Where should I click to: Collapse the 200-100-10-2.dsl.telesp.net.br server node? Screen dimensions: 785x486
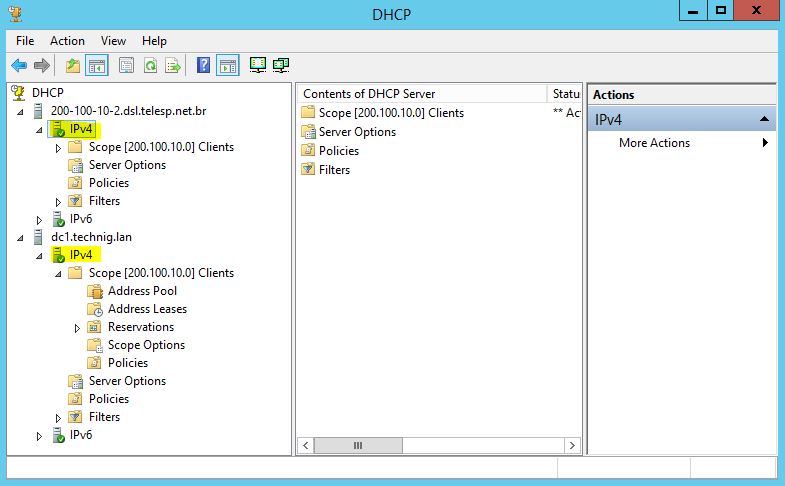tap(20, 112)
